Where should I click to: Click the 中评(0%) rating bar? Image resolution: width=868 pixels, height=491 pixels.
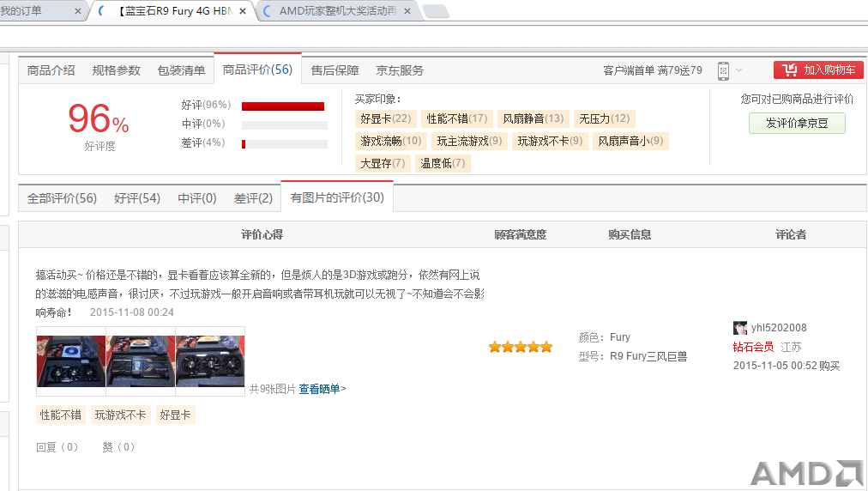pyautogui.click(x=285, y=125)
